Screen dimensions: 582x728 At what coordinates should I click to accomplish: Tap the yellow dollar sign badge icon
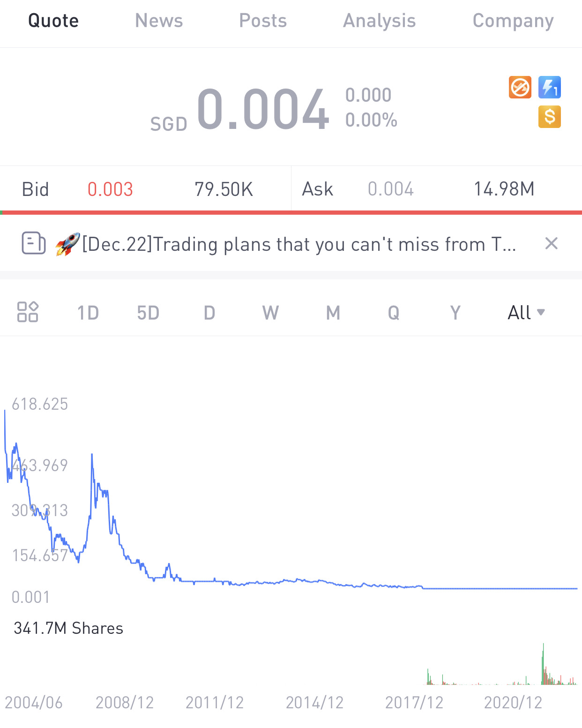(550, 117)
